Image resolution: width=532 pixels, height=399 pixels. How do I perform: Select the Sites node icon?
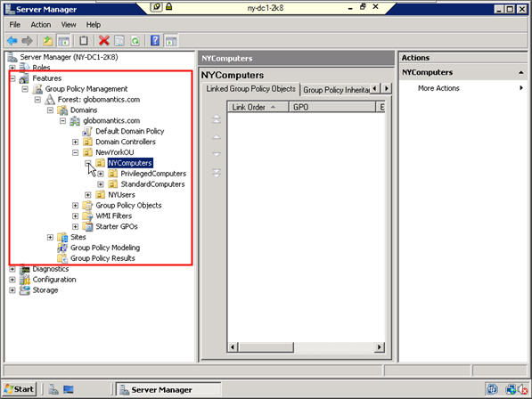[x=62, y=237]
